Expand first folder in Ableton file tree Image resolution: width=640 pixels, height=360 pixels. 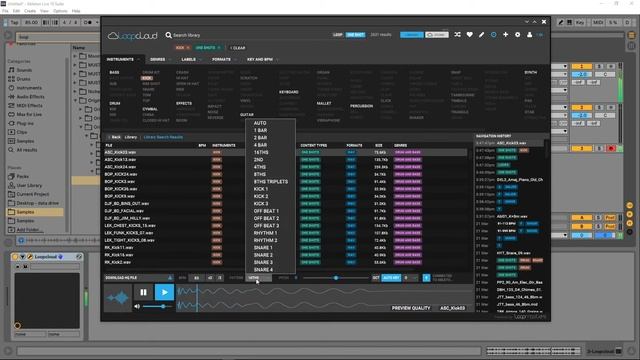[75, 56]
